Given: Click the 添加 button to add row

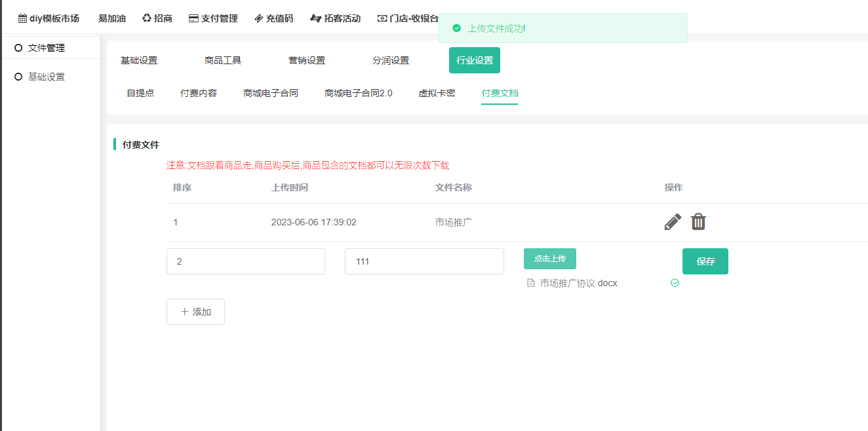Looking at the screenshot, I should [x=195, y=312].
